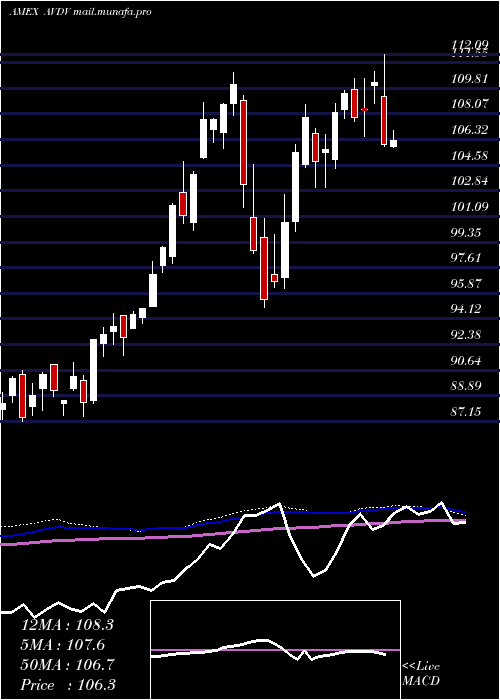Select the 92.38 price axis label
The image size is (500, 700).
click(466, 335)
